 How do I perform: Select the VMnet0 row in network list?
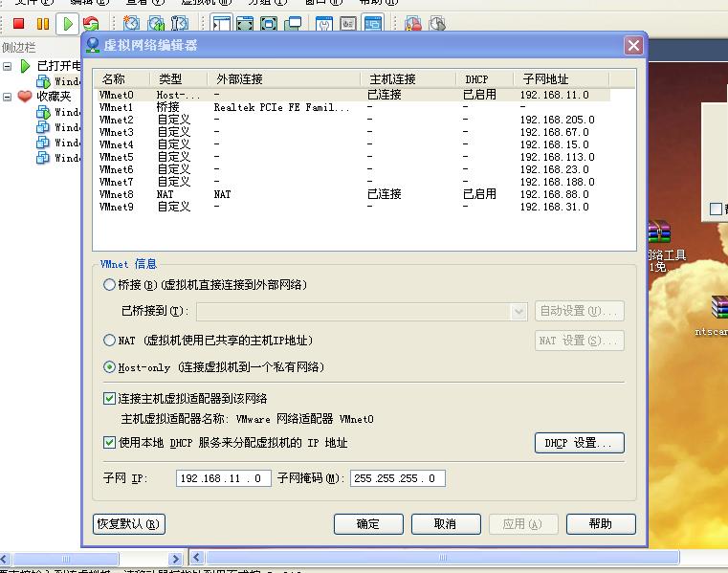(x=352, y=95)
